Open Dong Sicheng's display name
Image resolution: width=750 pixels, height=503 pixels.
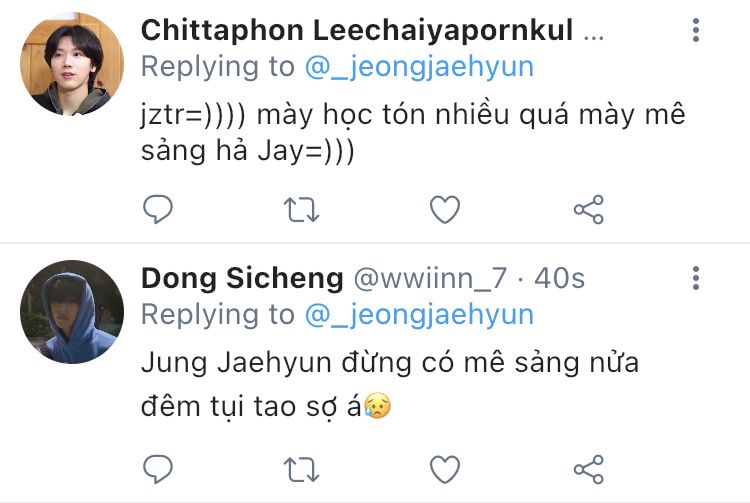(x=242, y=278)
